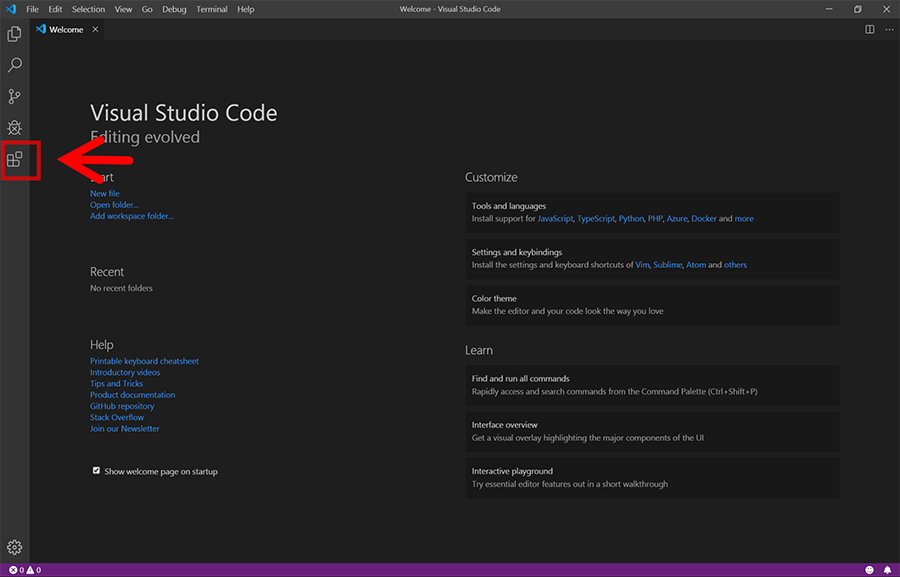900x577 pixels.
Task: Click the Open folder... link
Action: coord(114,205)
